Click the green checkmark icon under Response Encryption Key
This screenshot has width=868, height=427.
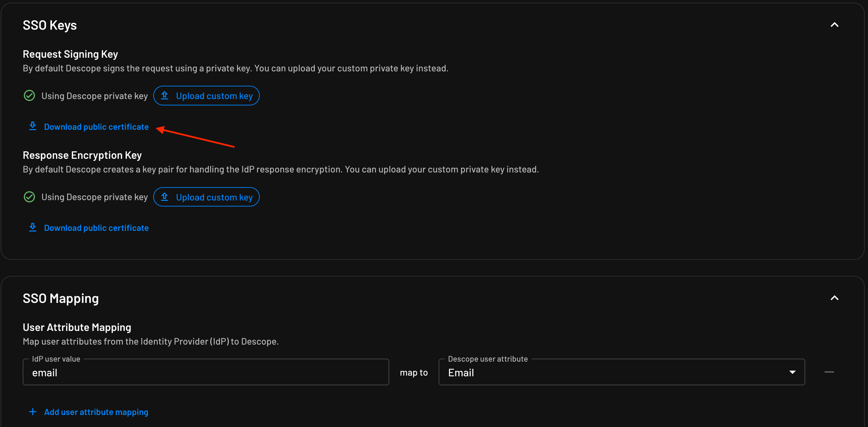click(29, 197)
